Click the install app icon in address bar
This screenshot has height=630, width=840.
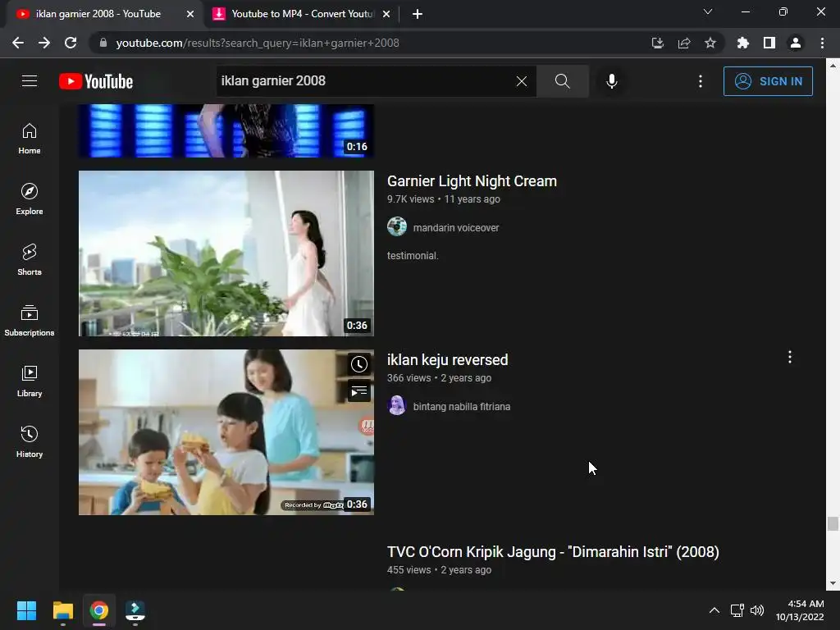[657, 43]
